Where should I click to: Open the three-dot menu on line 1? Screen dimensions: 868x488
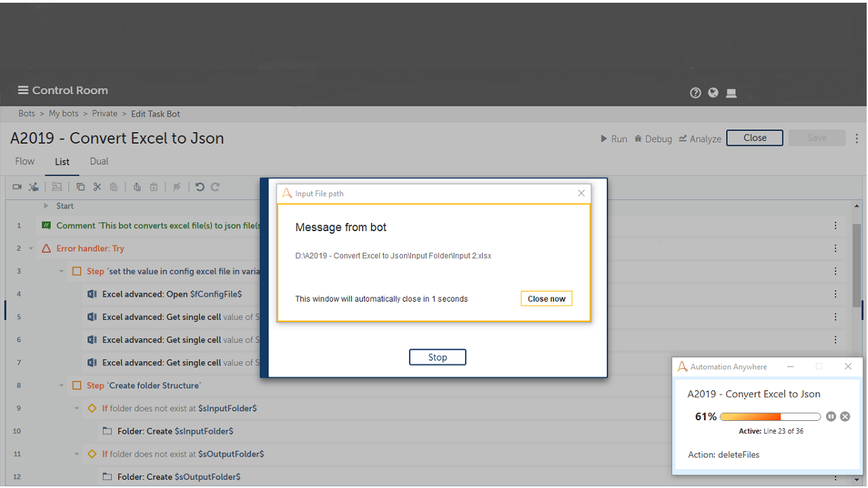(835, 226)
